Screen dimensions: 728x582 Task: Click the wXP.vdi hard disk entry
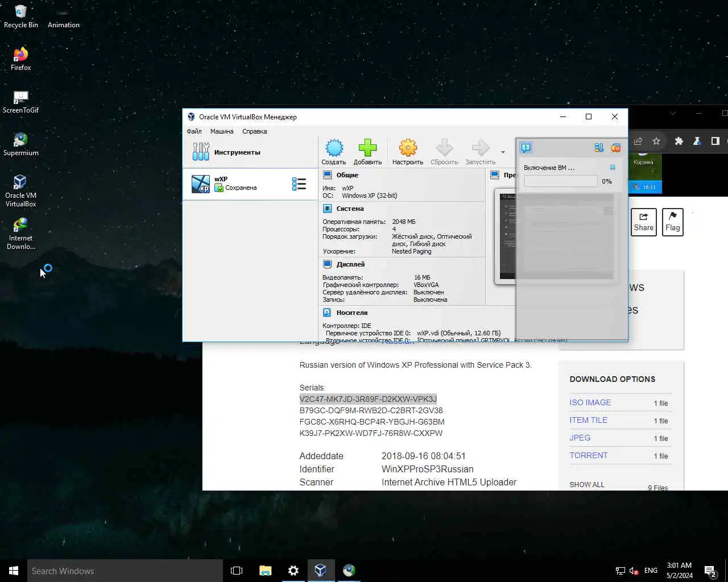pos(458,333)
